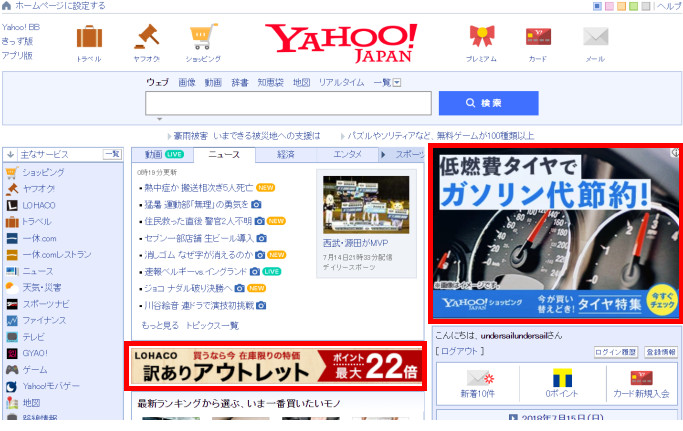Open the Mail envelope icon in header

pos(595,37)
